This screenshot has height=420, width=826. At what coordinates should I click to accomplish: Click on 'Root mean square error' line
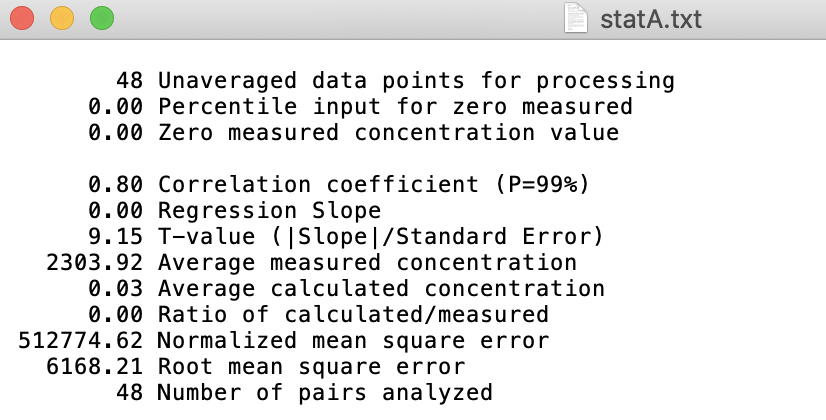click(310, 366)
